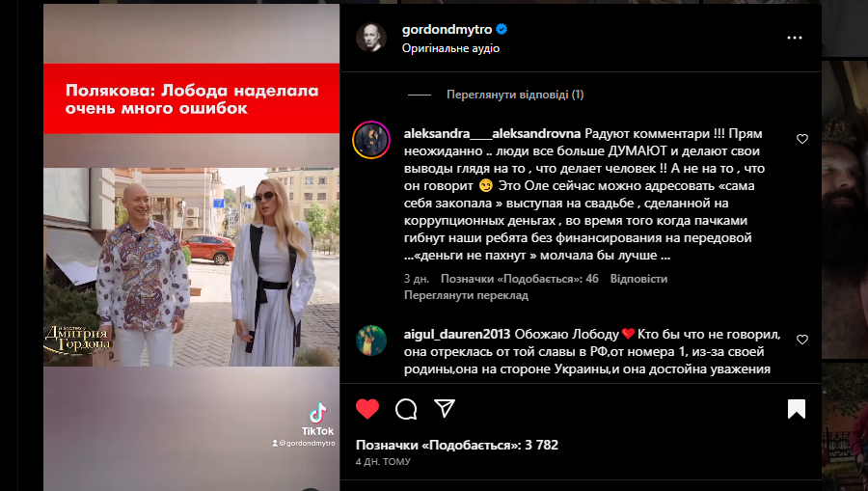Open gordondmytro profile picture

(371, 38)
